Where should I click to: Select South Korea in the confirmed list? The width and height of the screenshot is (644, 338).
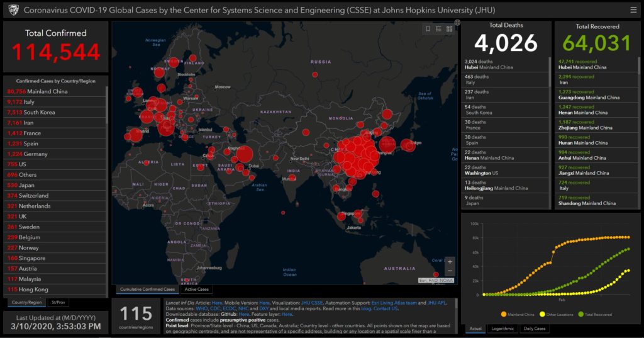pos(55,112)
